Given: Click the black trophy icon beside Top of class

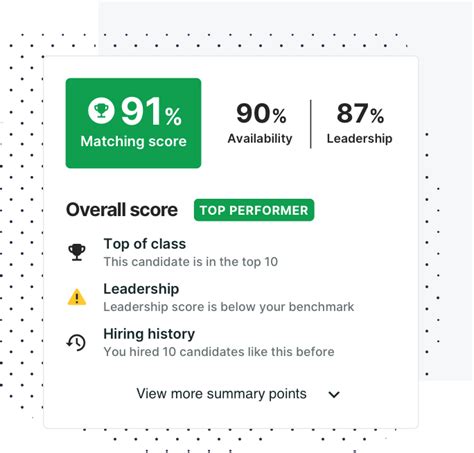Looking at the screenshot, I should click(77, 252).
